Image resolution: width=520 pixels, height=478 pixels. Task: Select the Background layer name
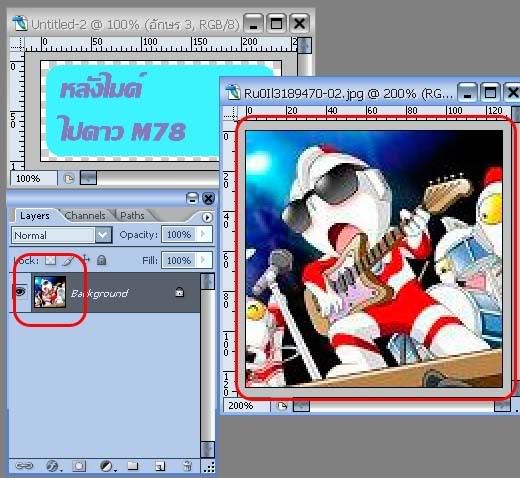click(x=99, y=293)
